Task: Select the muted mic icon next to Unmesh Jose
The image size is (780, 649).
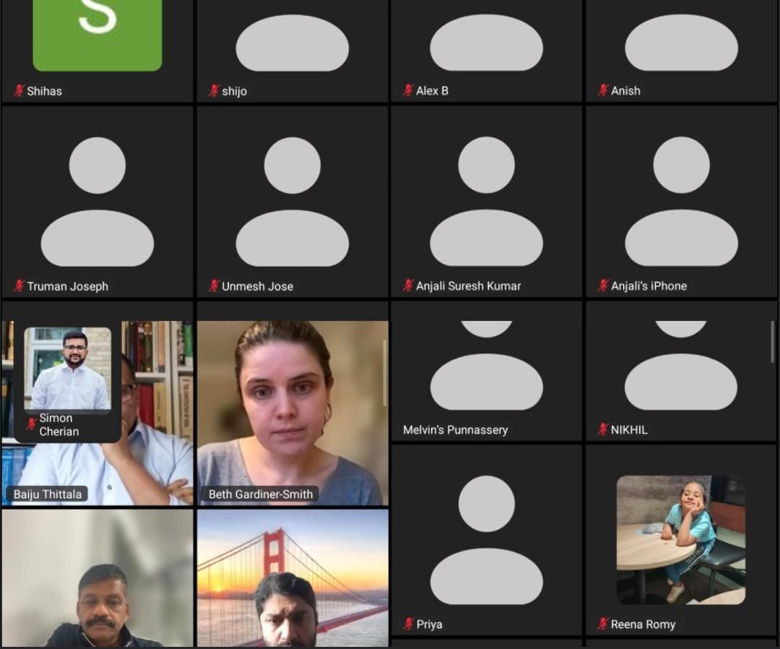Action: [213, 286]
